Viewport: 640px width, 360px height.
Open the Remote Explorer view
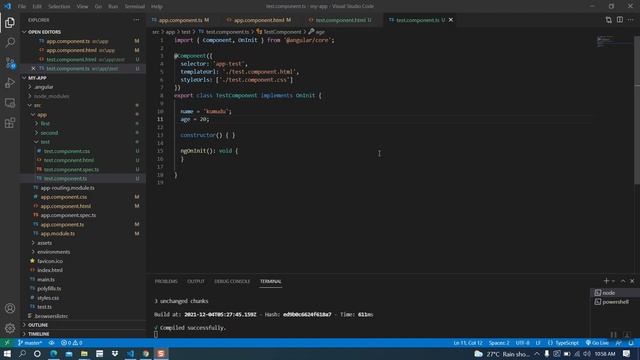click(x=10, y=102)
